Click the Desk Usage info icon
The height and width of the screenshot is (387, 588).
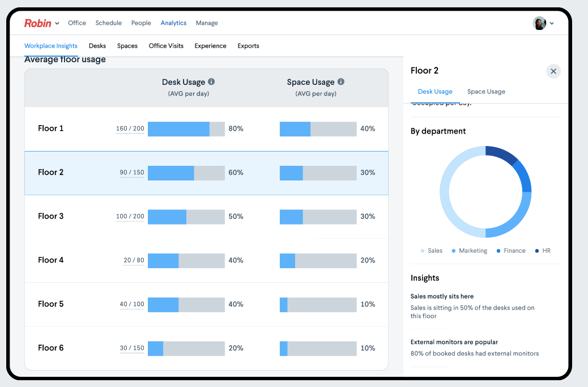[211, 81]
